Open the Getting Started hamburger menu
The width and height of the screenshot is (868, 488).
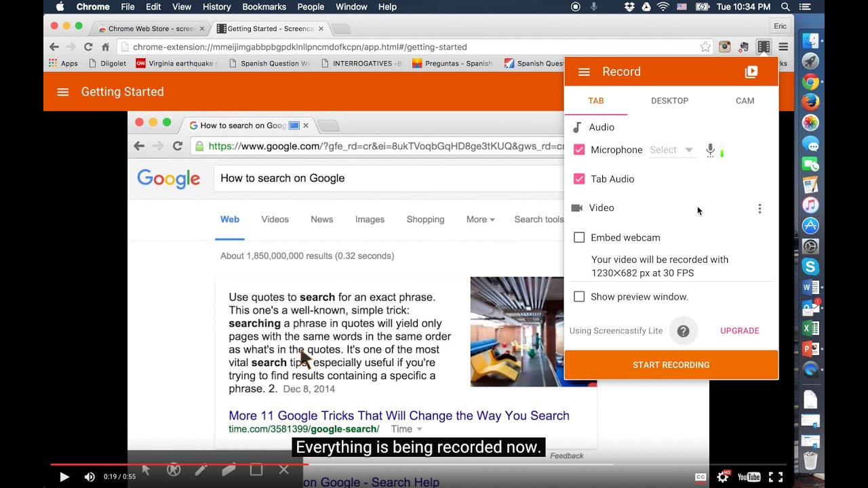click(63, 92)
